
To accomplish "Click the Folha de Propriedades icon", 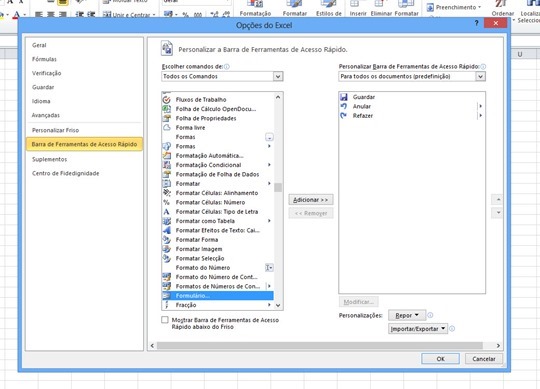I will click(x=167, y=118).
